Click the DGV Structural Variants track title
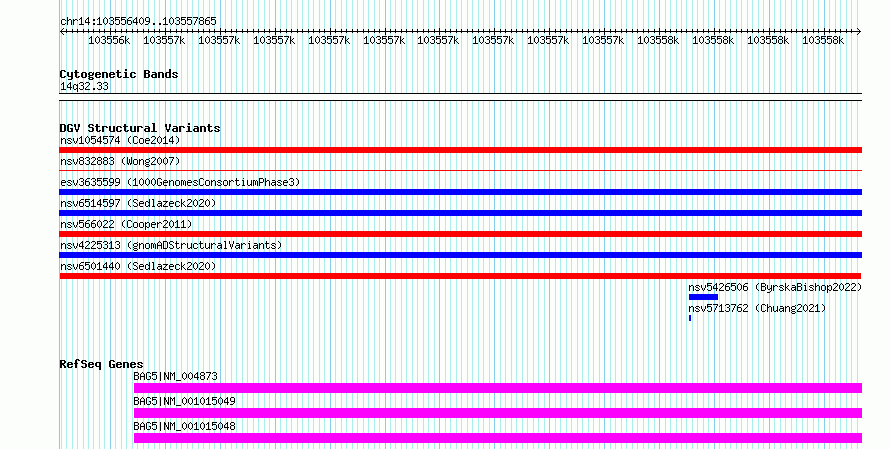Screen dimensions: 890x449 [x=140, y=128]
